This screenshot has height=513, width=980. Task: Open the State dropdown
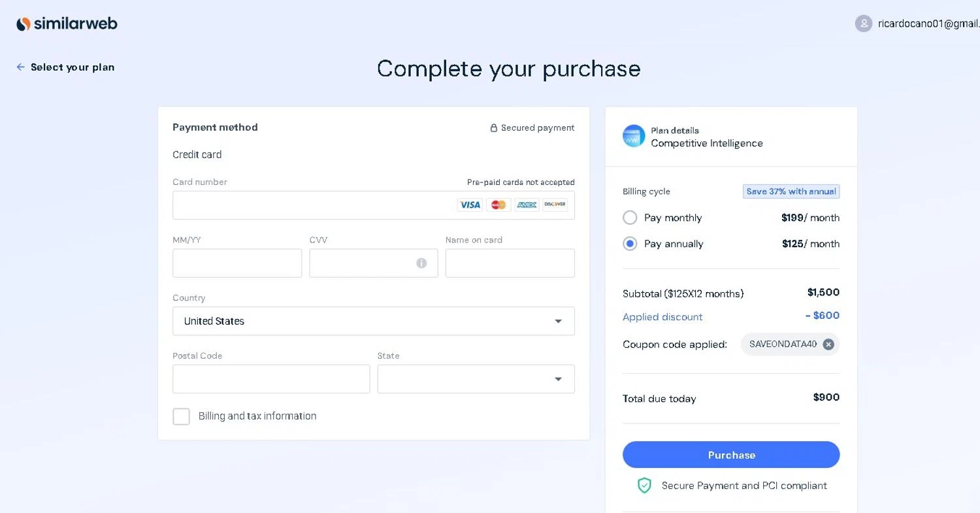[476, 379]
